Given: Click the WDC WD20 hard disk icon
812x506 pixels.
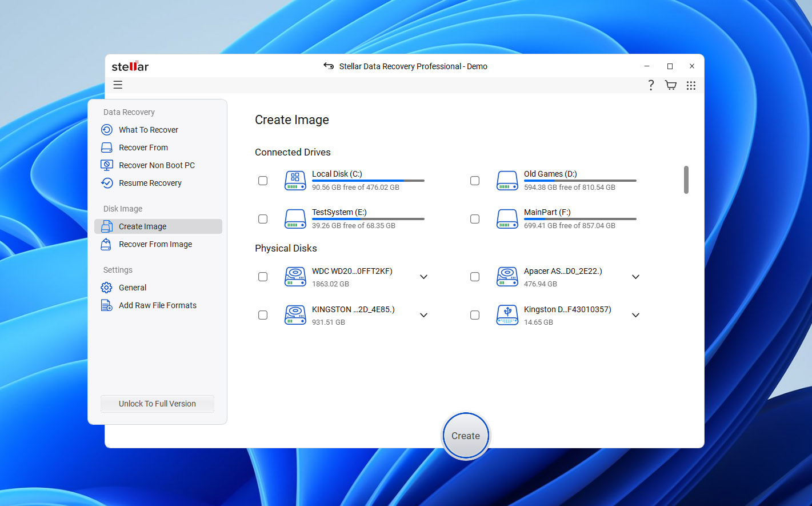Looking at the screenshot, I should pos(295,277).
